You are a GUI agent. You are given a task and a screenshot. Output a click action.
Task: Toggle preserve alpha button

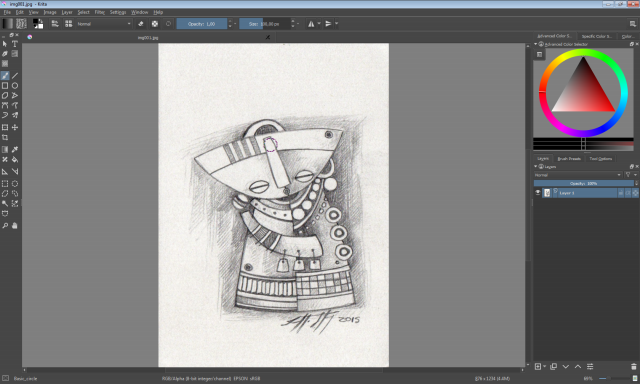(155, 24)
